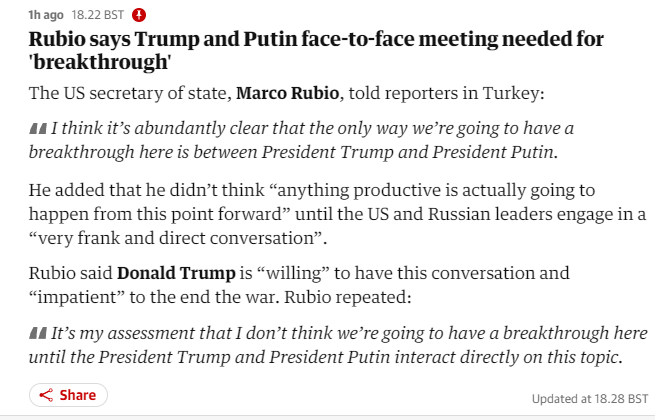Click the 'The US secretary of state' sentence
The height and width of the screenshot is (420, 655).
click(287, 93)
